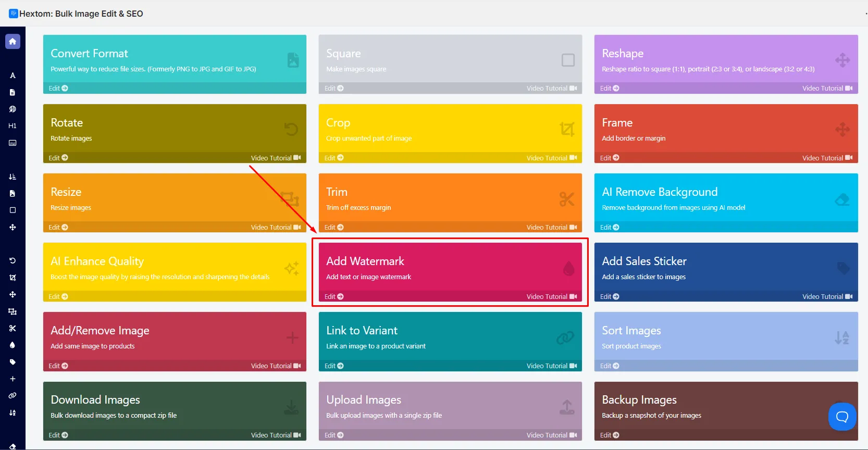Click the "Add text or image watermark" description
The width and height of the screenshot is (868, 450).
(x=369, y=277)
